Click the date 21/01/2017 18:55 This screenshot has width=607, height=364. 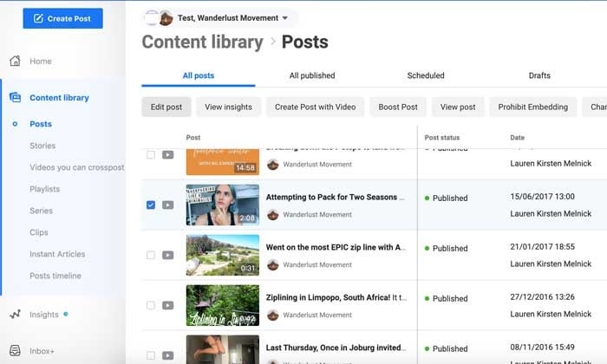pos(542,247)
